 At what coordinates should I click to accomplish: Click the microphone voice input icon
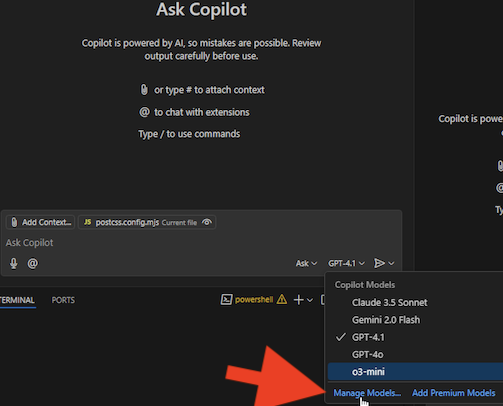point(14,263)
